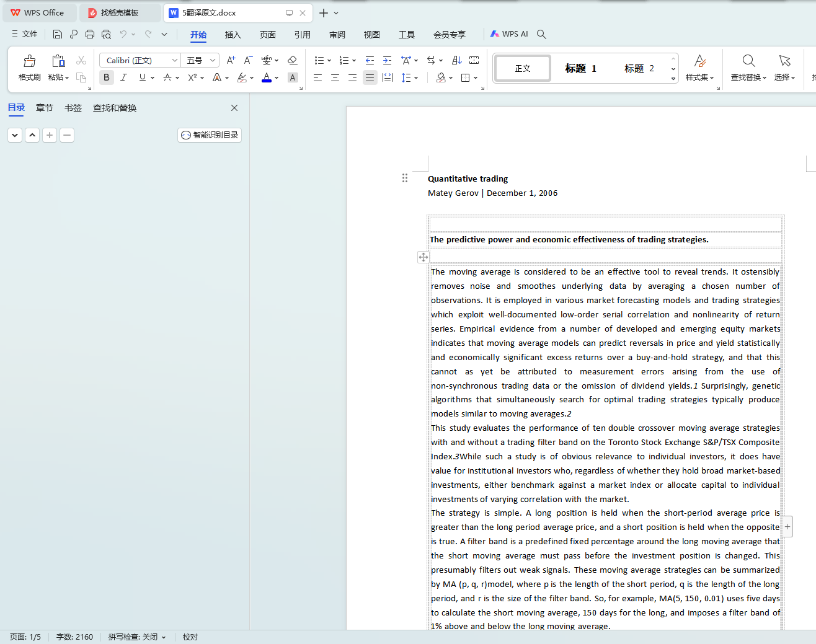816x644 pixels.
Task: Toggle Underline formatting
Action: point(143,77)
